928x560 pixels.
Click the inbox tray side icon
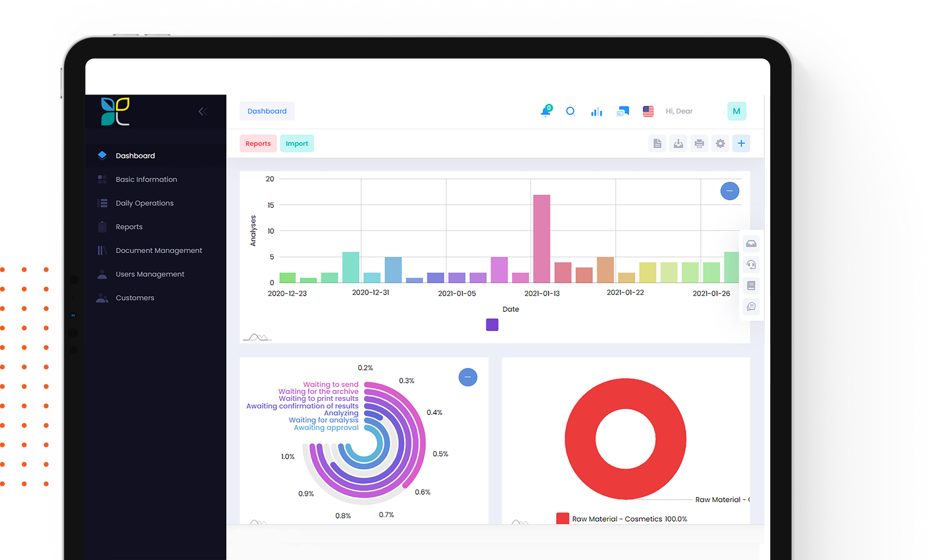pos(751,244)
